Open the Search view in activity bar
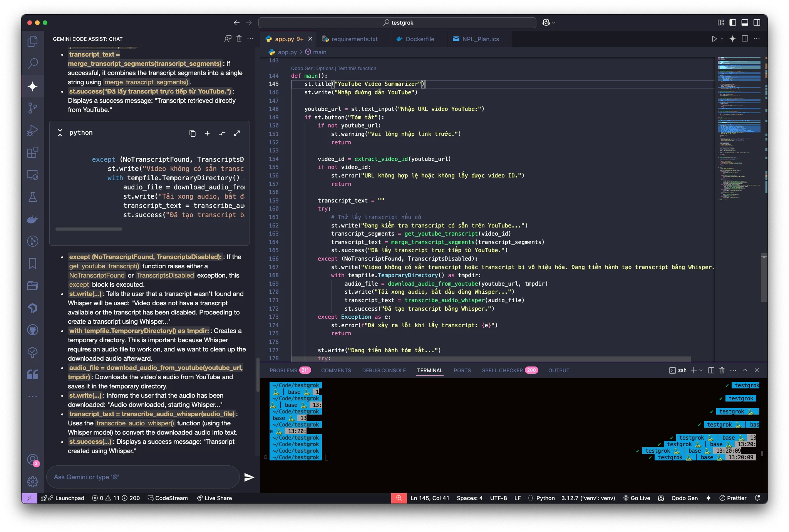 pyautogui.click(x=33, y=64)
